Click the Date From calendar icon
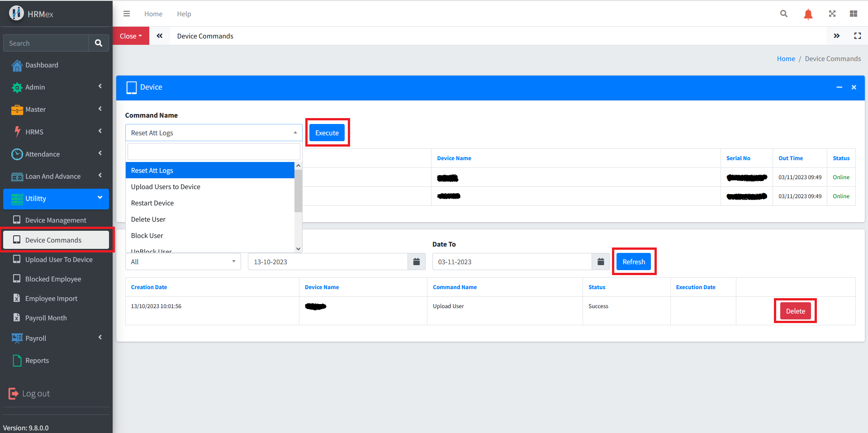Image resolution: width=868 pixels, height=433 pixels. 416,262
